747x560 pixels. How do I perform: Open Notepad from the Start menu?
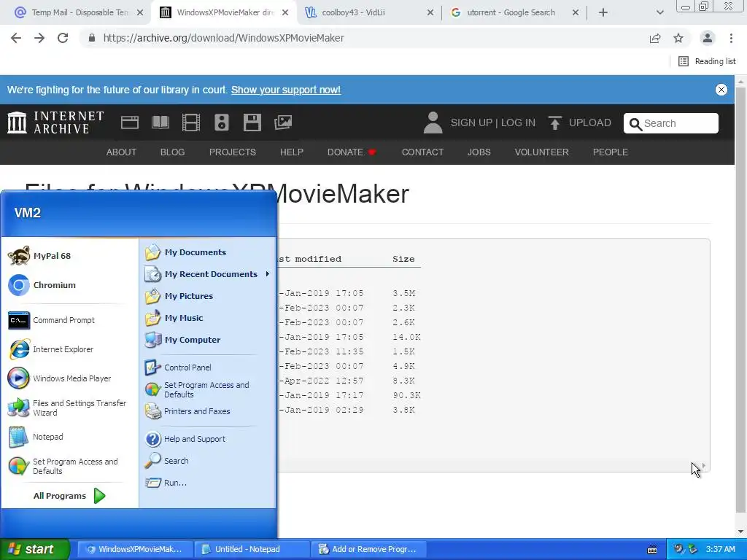tap(36, 437)
